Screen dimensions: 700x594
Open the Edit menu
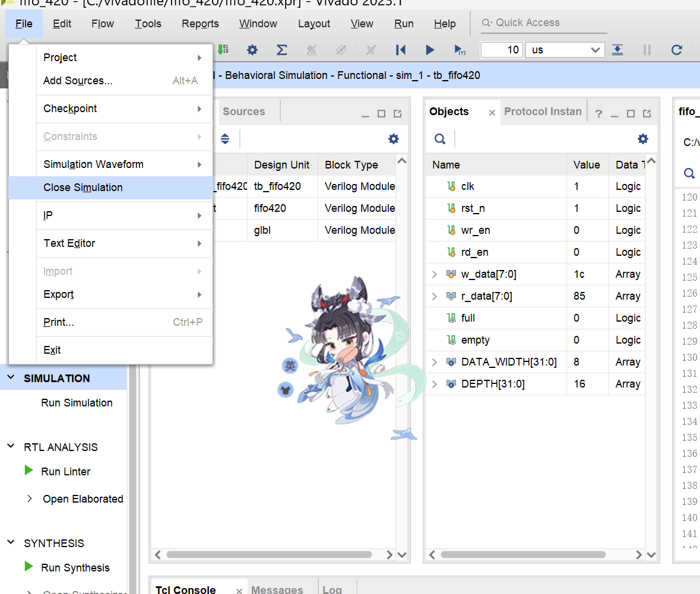[x=62, y=24]
